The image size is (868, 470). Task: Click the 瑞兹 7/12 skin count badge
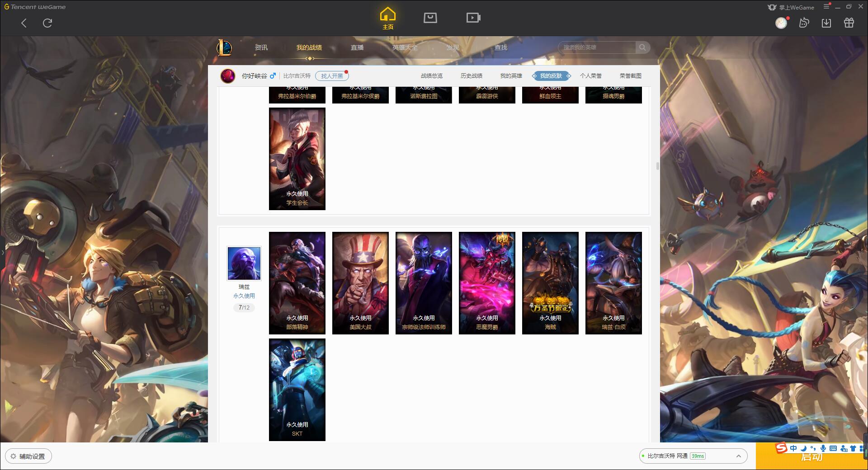click(x=244, y=308)
